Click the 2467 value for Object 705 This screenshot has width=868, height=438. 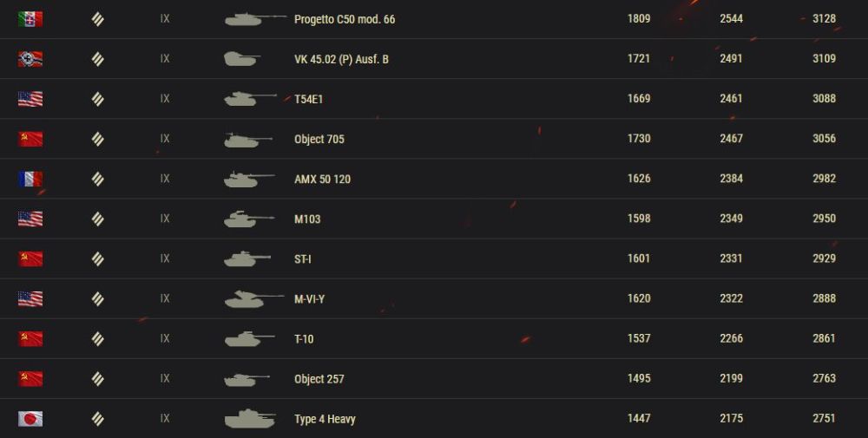731,139
